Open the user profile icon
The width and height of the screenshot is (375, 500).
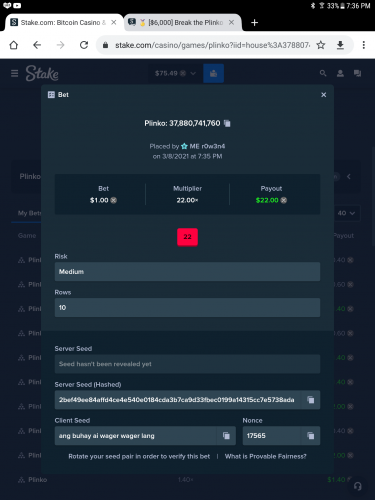[x=340, y=73]
